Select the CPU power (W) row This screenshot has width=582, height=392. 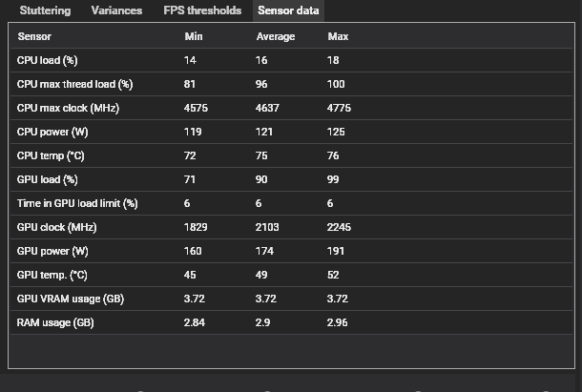pyautogui.click(x=291, y=132)
